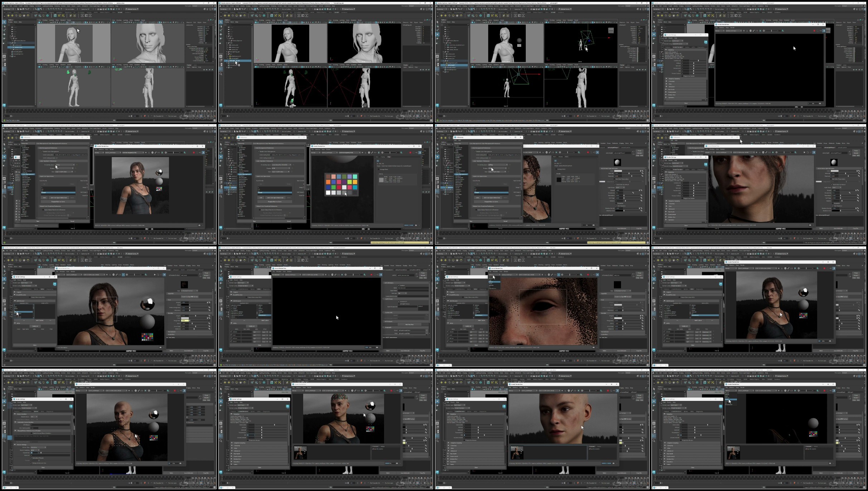Click Arnold logo icon in dark-sphere frame's Render Settings

tap(721, 406)
